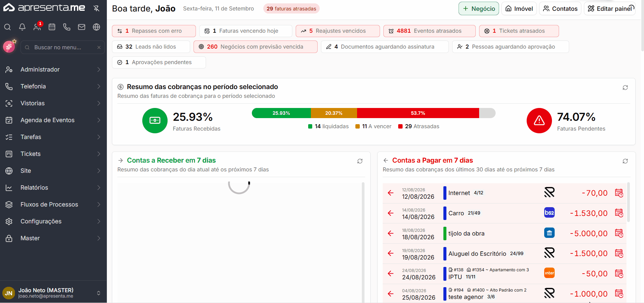The height and width of the screenshot is (303, 644).
Task: Create a new Negócio
Action: (x=478, y=9)
